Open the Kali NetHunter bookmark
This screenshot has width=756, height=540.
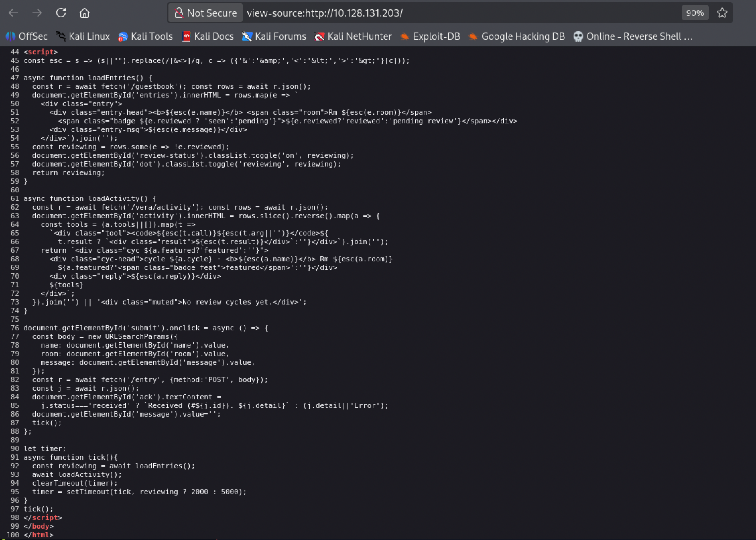353,36
